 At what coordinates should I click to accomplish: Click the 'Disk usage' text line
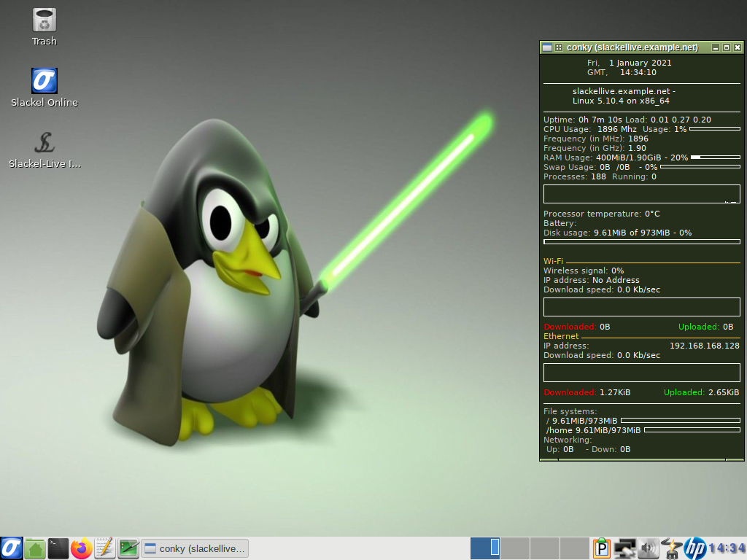tap(617, 233)
